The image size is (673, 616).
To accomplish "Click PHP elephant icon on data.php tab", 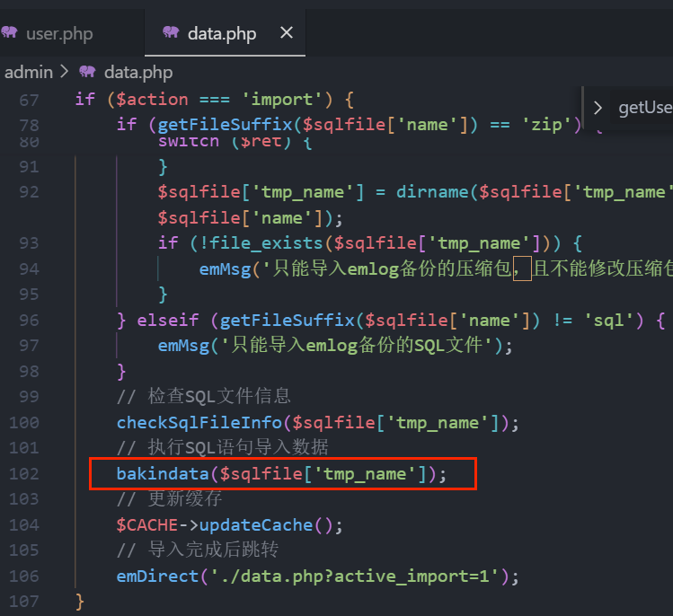I will pyautogui.click(x=171, y=33).
